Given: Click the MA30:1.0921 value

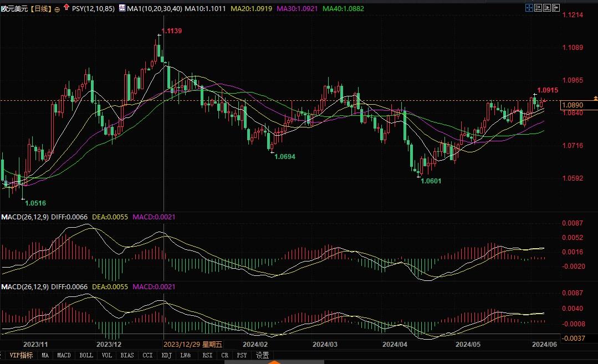Looking at the screenshot, I should click(x=297, y=8).
